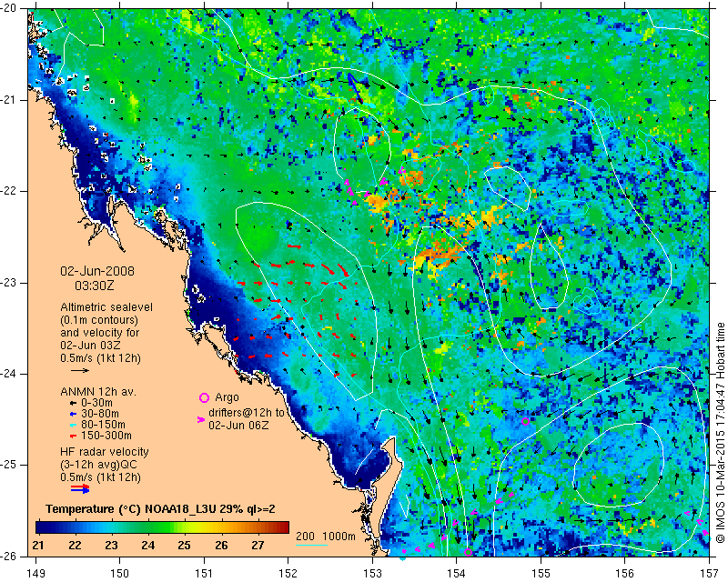Click the red 150-300m ANMN arrow symbol
Screen dimensions: 728x582
tap(73, 436)
